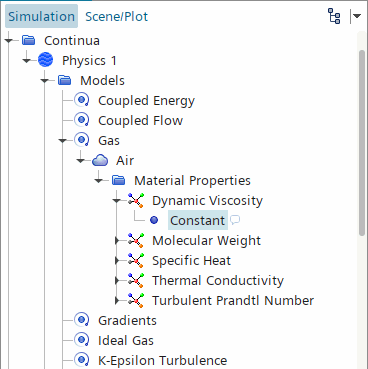Switch to the Simulation tab
This screenshot has width=368, height=369.
coord(41,16)
